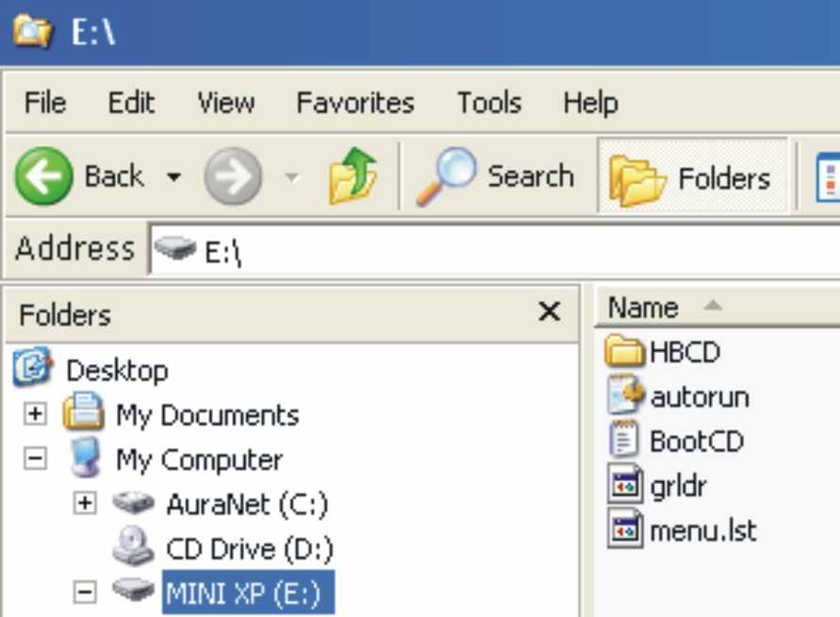Click the green Back arrow icon

coord(43,175)
